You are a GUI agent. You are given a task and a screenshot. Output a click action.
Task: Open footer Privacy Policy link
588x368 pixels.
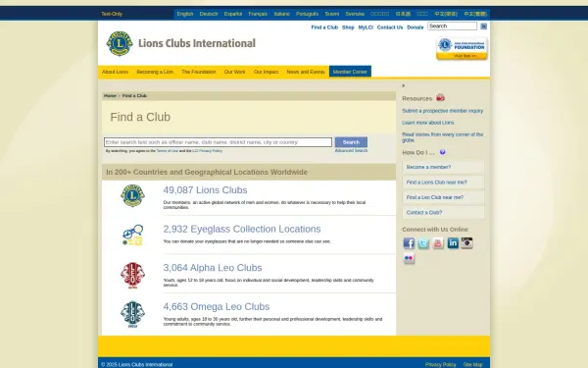441,365
